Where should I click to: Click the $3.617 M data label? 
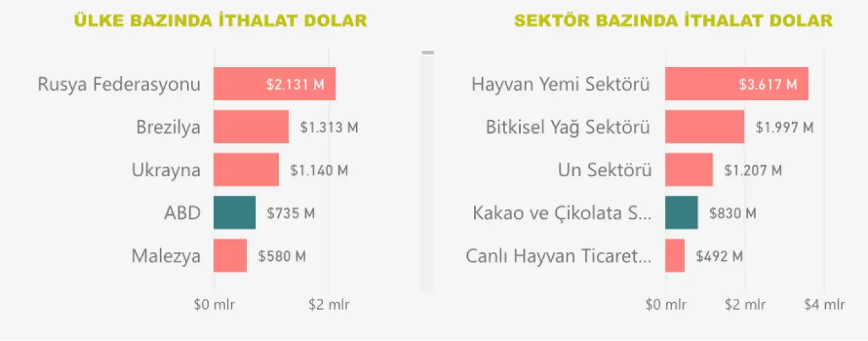tap(768, 85)
